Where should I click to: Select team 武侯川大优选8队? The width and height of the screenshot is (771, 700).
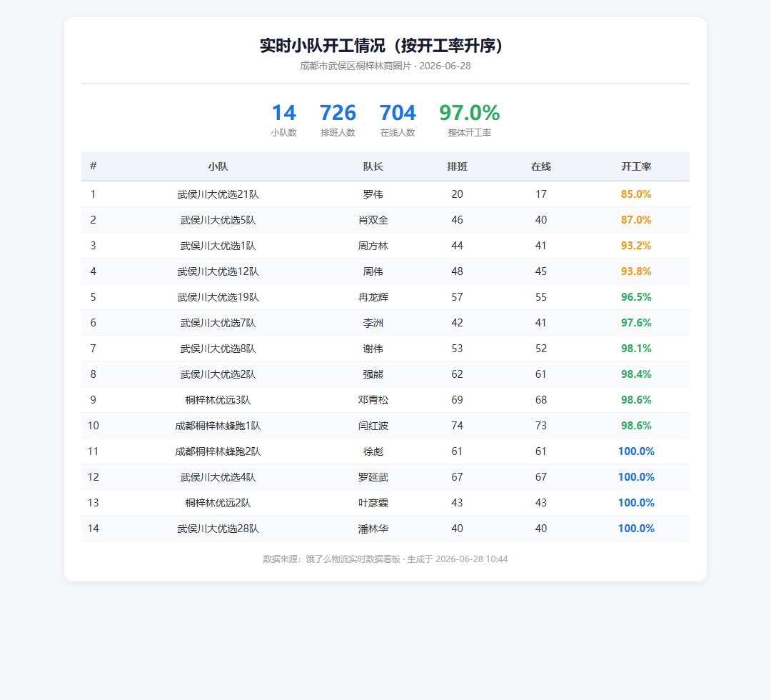(218, 349)
